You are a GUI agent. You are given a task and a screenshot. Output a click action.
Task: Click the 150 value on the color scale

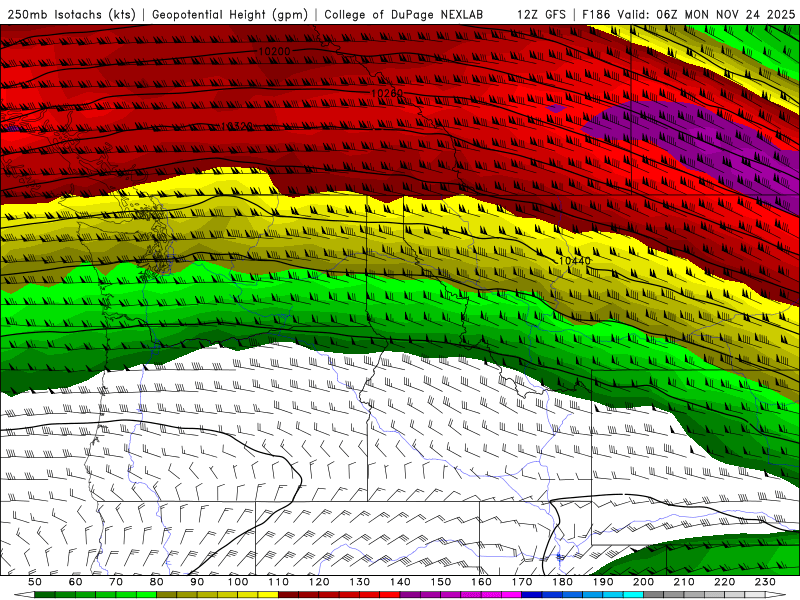coord(441,582)
